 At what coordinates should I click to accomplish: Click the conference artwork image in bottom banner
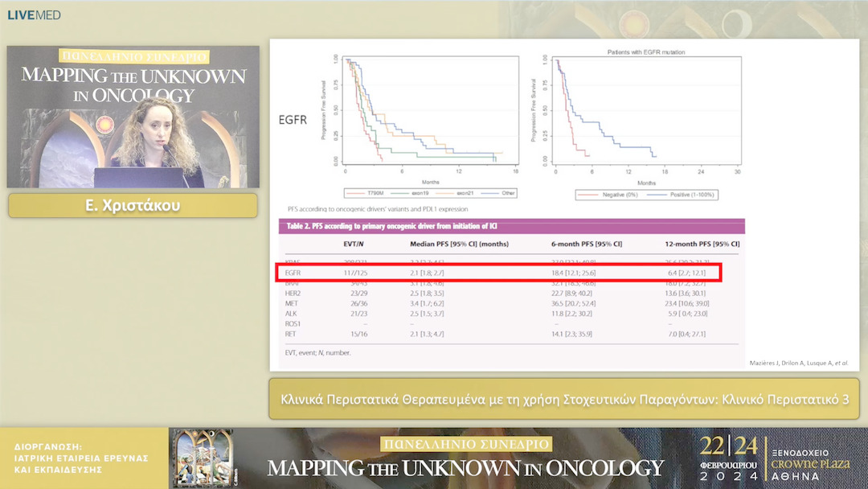(203, 458)
